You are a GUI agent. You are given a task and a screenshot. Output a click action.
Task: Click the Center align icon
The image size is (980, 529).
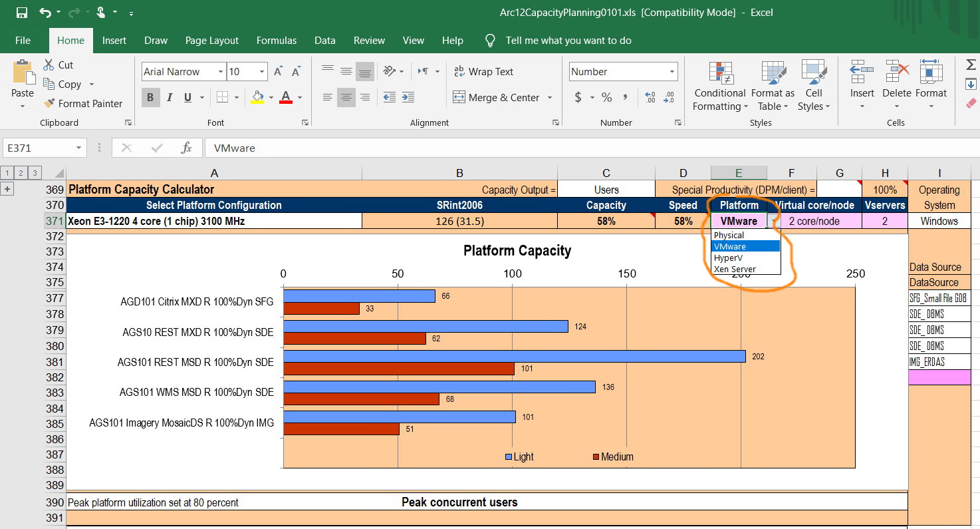[x=346, y=97]
